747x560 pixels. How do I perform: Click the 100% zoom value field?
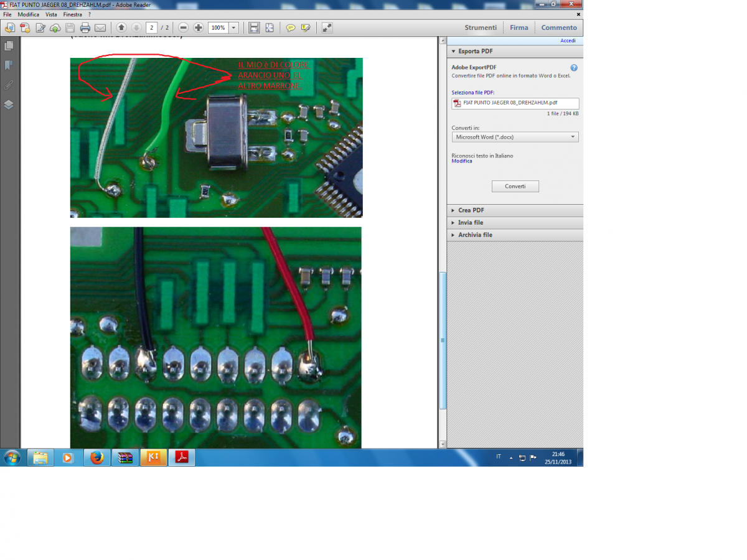pos(218,27)
